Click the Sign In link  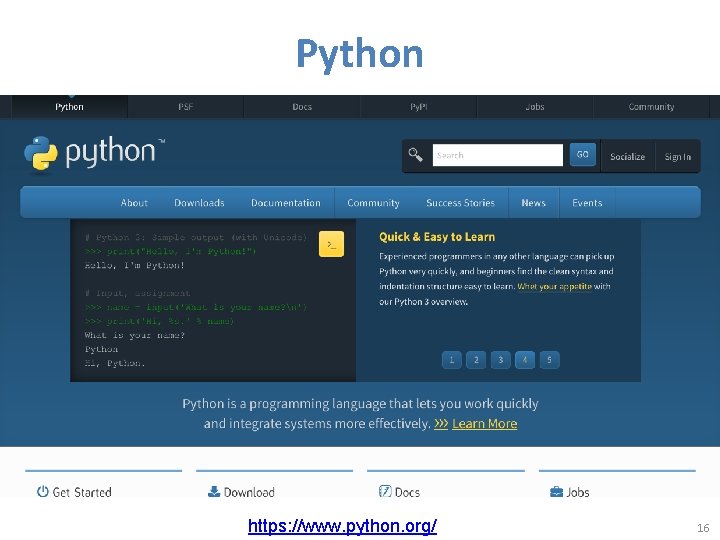(x=677, y=157)
